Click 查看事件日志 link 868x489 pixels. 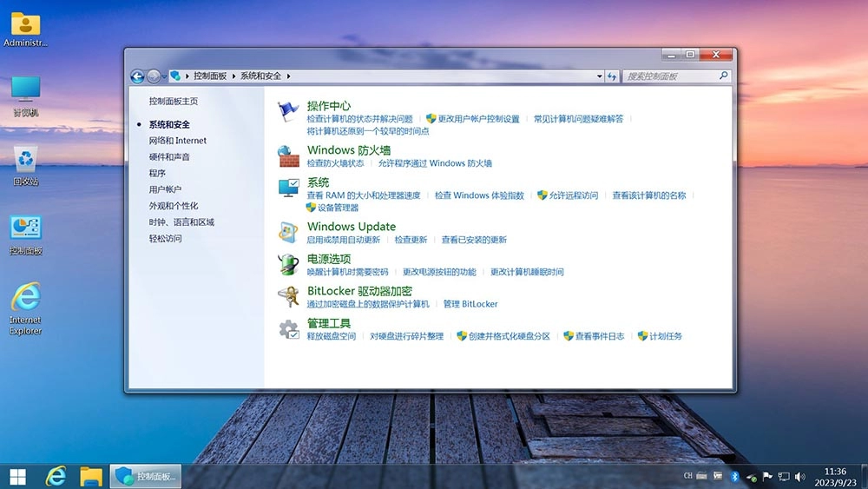tap(600, 336)
